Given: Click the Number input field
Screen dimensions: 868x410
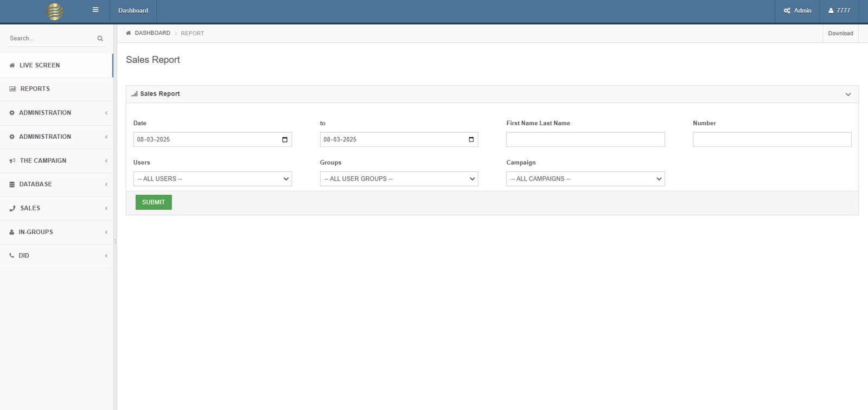Looking at the screenshot, I should point(771,140).
